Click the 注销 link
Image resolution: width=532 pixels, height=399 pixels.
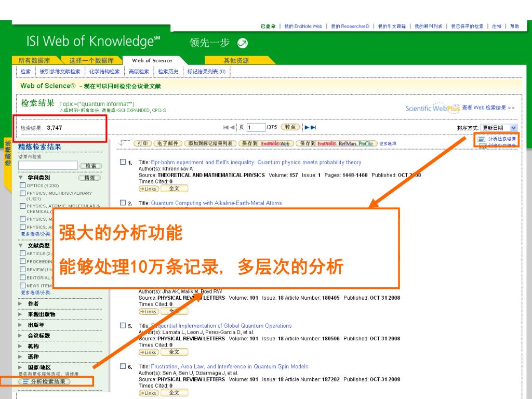497,26
